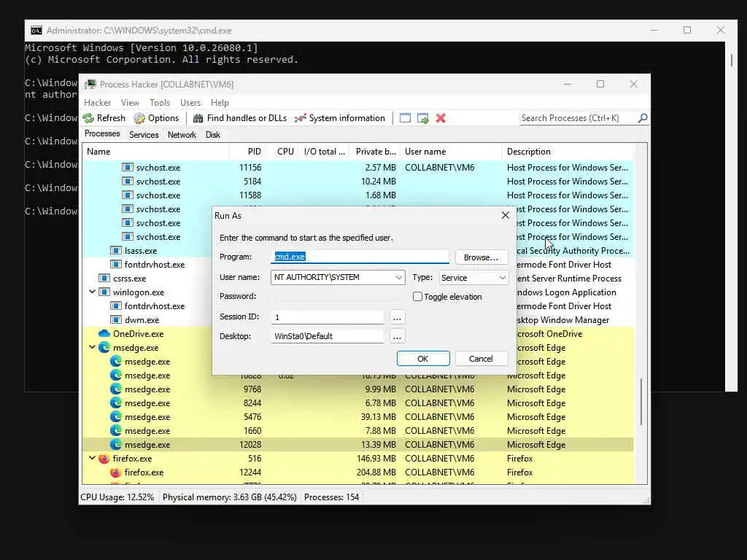The width and height of the screenshot is (747, 560).
Task: Open Find handles or DLLs
Action: 239,118
